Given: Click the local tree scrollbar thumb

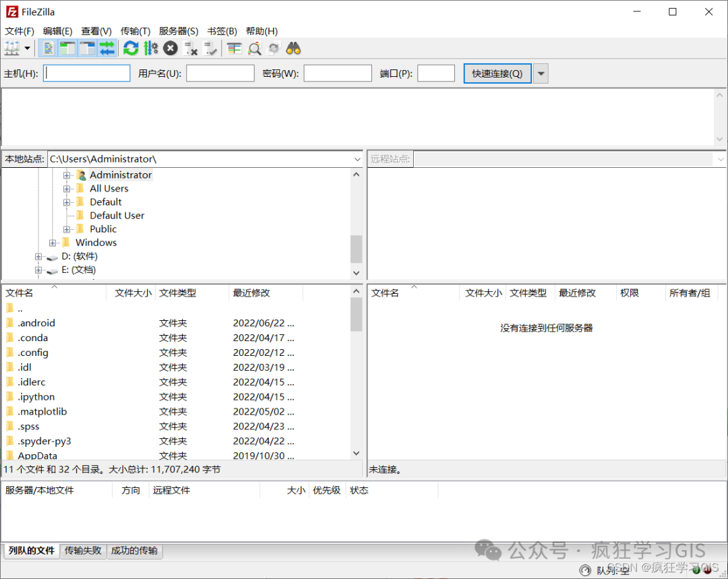Looking at the screenshot, I should (x=356, y=249).
